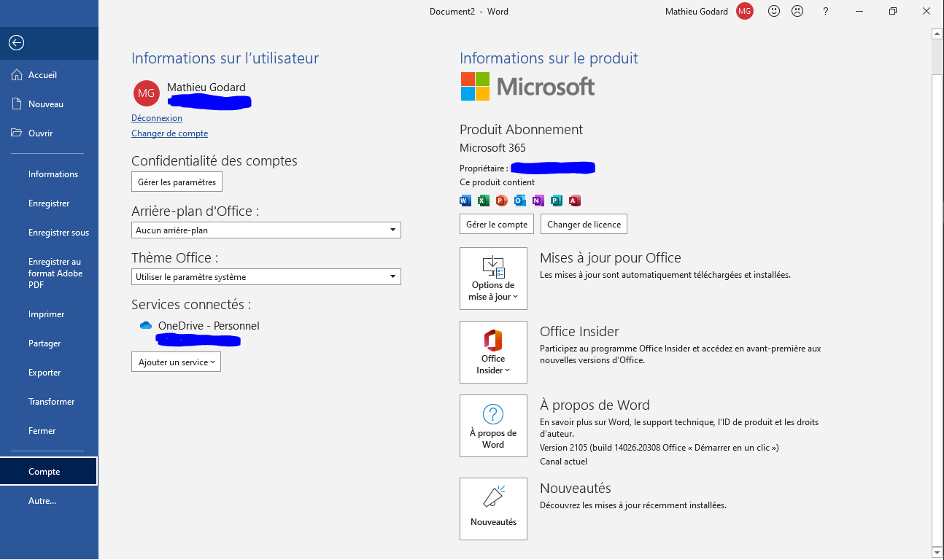This screenshot has height=560, width=944.
Task: Click Fermer in the sidebar
Action: [49, 431]
